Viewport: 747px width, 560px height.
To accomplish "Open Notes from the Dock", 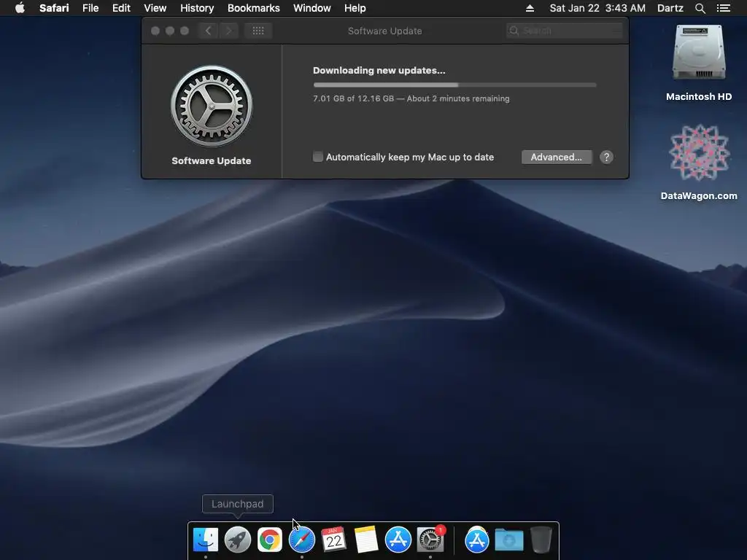I will coord(366,540).
